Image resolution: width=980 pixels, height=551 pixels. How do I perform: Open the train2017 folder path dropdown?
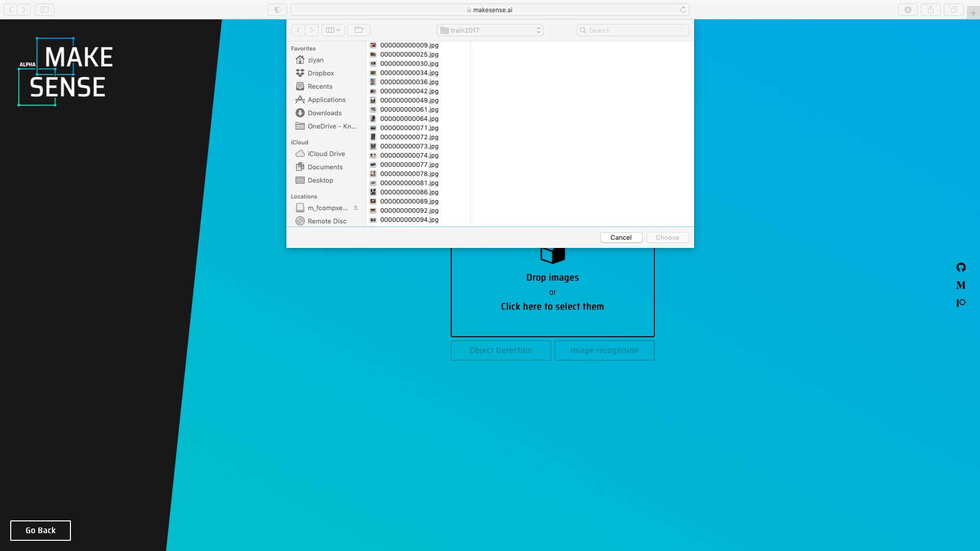[x=490, y=30]
